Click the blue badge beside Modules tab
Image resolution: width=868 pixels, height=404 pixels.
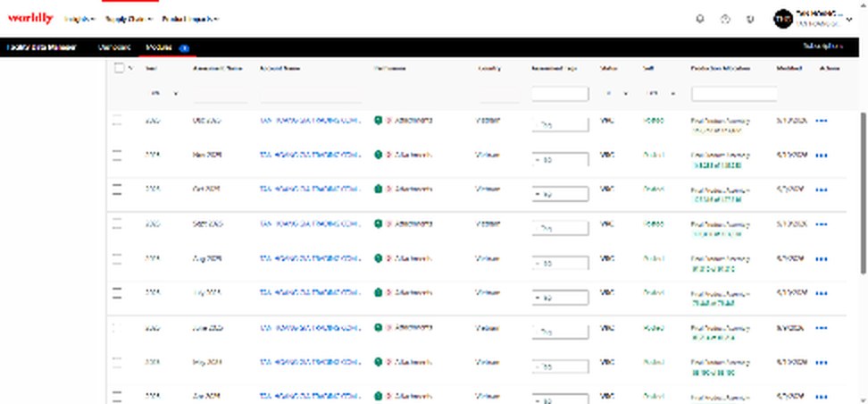tap(184, 48)
